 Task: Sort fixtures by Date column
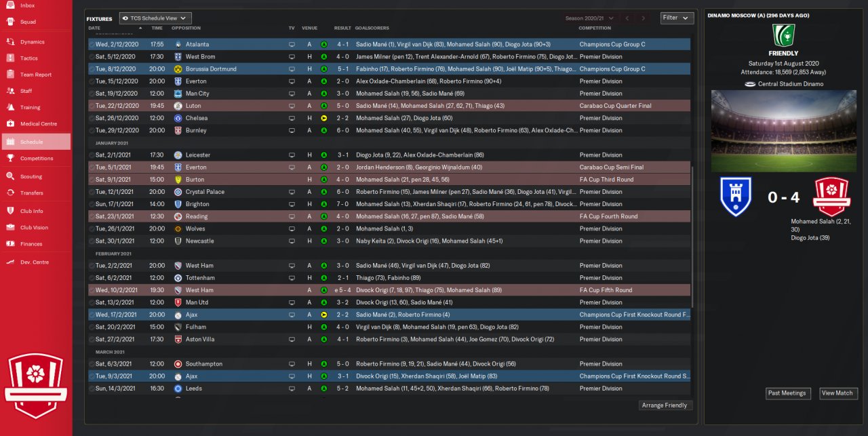(94, 28)
